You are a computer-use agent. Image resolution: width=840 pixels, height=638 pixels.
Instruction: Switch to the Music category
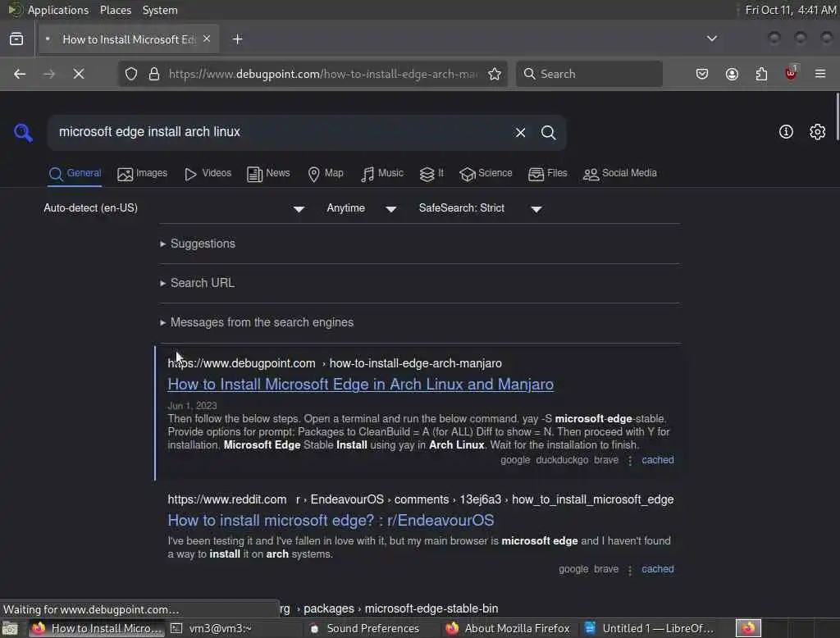click(x=382, y=174)
